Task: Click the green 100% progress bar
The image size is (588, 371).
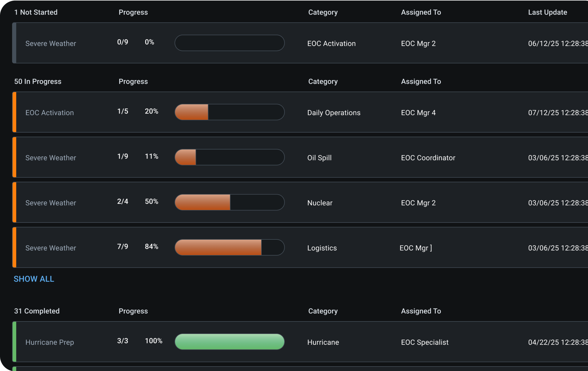Action: (229, 342)
